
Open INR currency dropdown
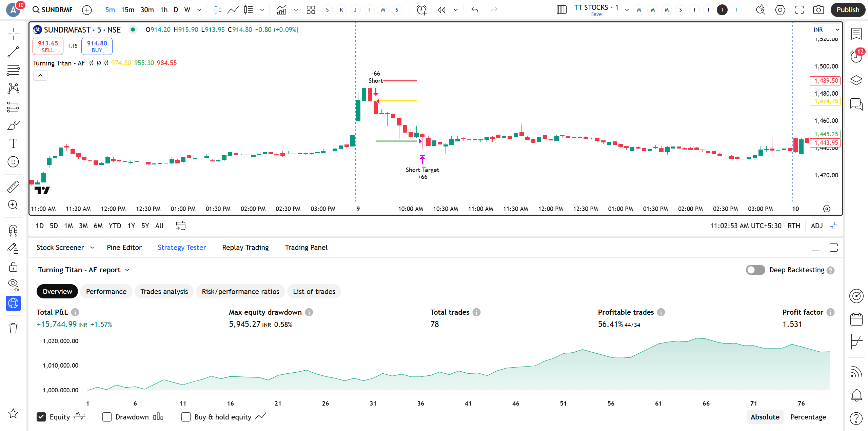click(x=826, y=30)
